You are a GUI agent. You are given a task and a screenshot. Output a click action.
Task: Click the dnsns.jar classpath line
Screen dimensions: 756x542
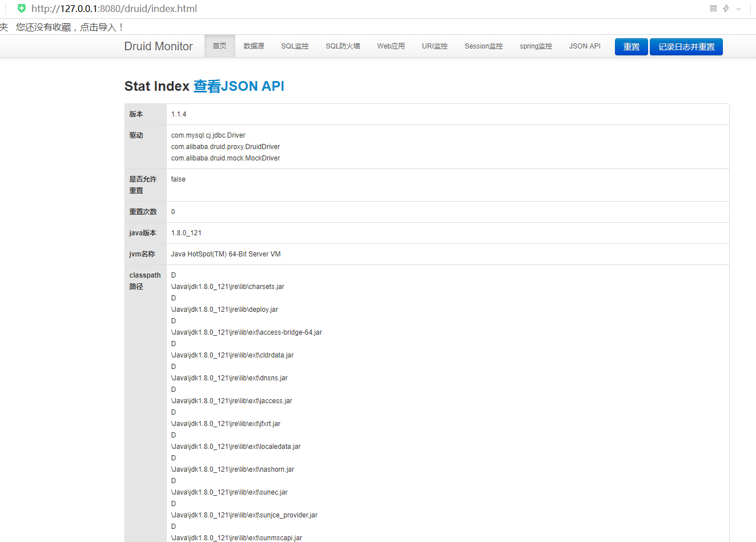click(x=230, y=378)
